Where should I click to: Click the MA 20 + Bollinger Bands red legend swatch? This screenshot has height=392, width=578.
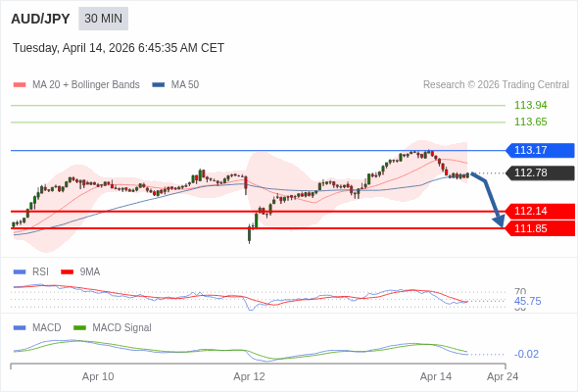(x=20, y=85)
